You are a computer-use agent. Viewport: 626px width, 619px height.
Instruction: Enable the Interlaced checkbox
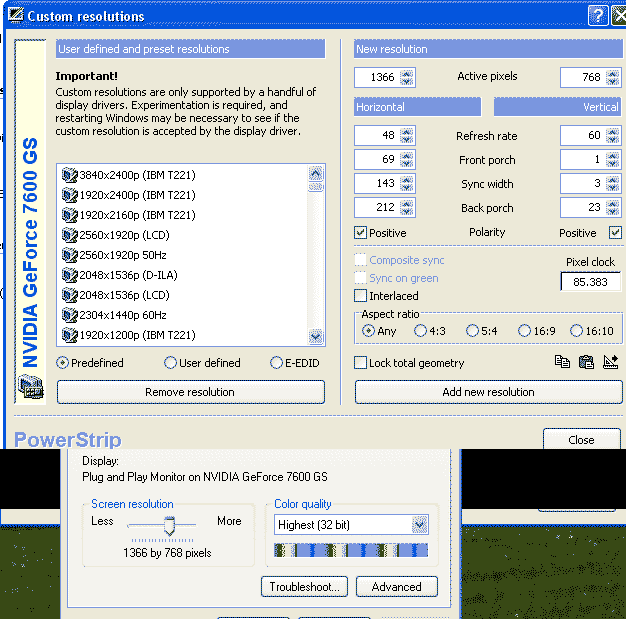pos(361,296)
